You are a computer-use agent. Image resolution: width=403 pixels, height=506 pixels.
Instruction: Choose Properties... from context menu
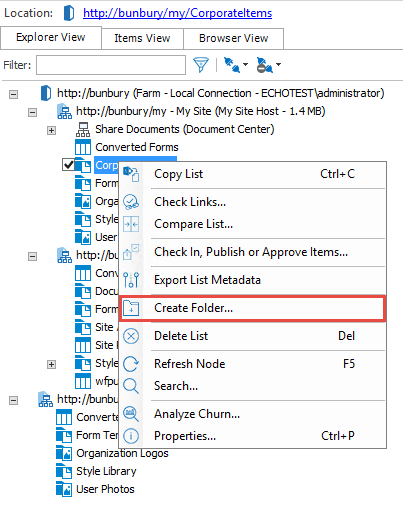253,436
